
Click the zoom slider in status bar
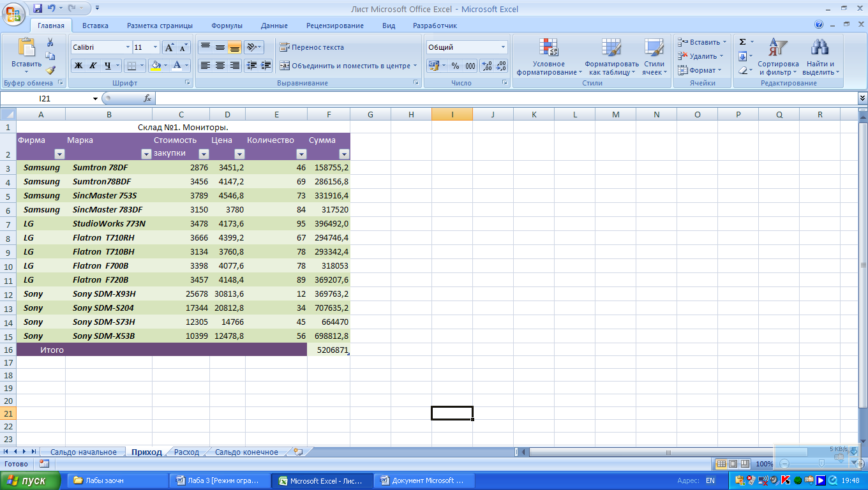click(821, 464)
